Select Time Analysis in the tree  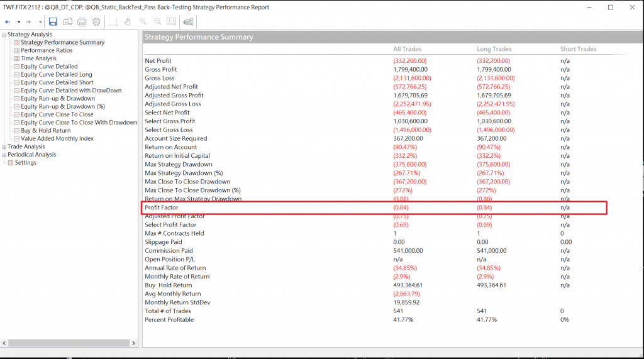38,58
